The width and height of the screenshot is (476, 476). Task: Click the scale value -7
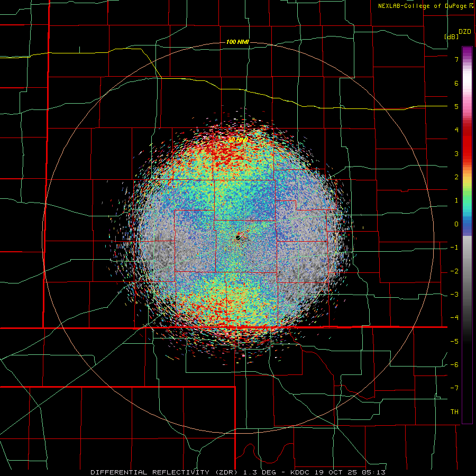(454, 388)
